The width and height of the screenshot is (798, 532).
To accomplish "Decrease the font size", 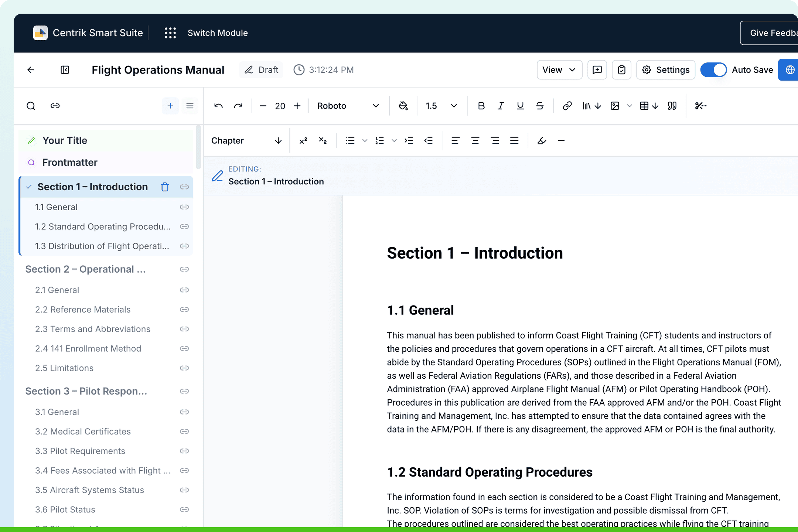I will (263, 106).
